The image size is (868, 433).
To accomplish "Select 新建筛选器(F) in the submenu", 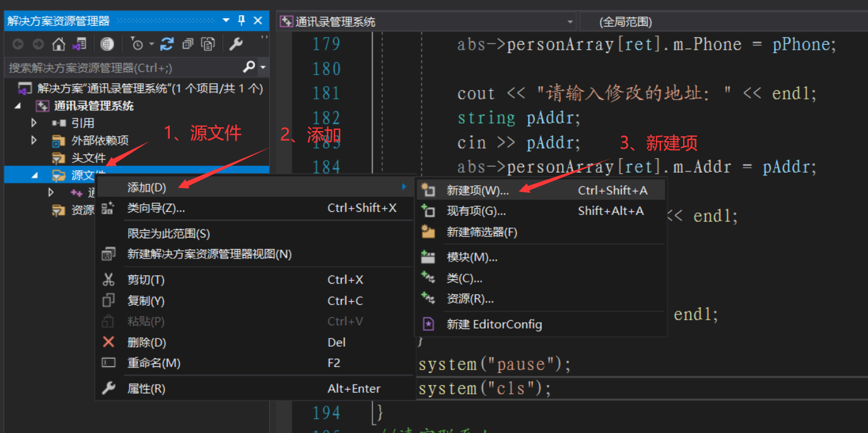I will (x=541, y=232).
